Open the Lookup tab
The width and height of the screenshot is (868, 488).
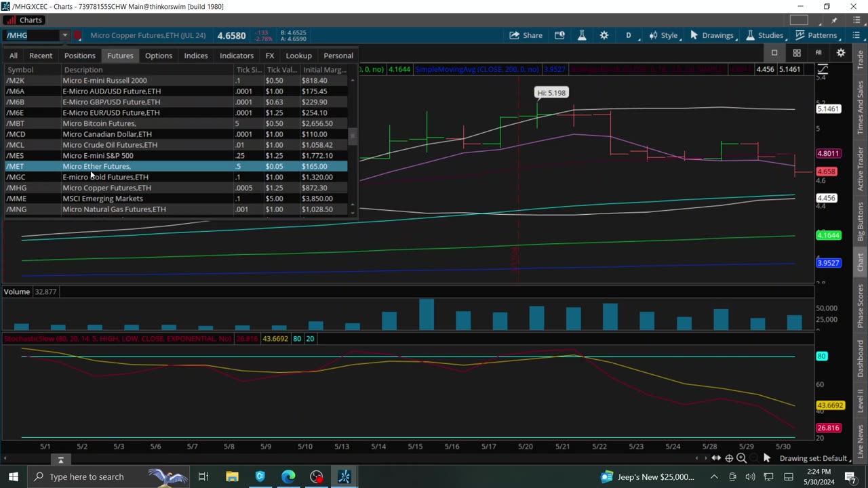tap(298, 56)
